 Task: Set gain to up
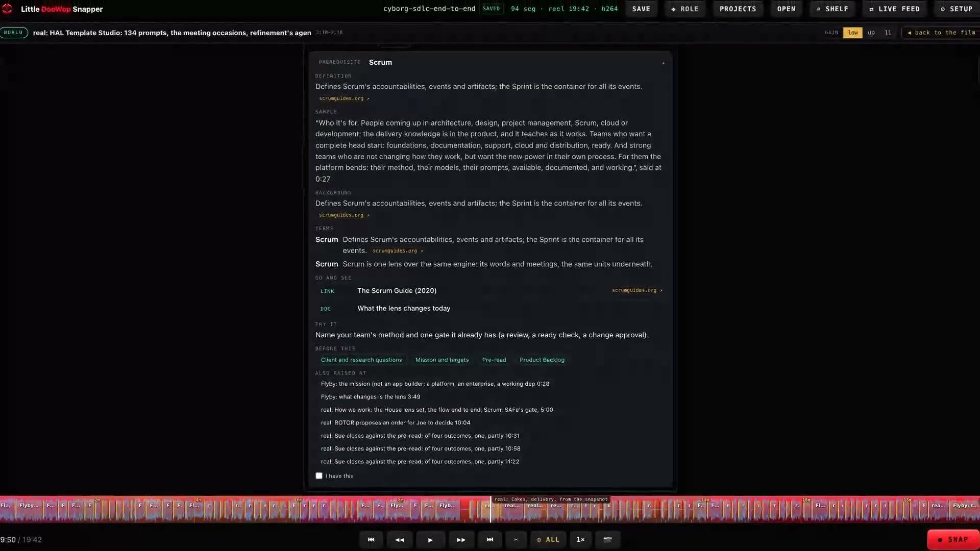(x=871, y=32)
